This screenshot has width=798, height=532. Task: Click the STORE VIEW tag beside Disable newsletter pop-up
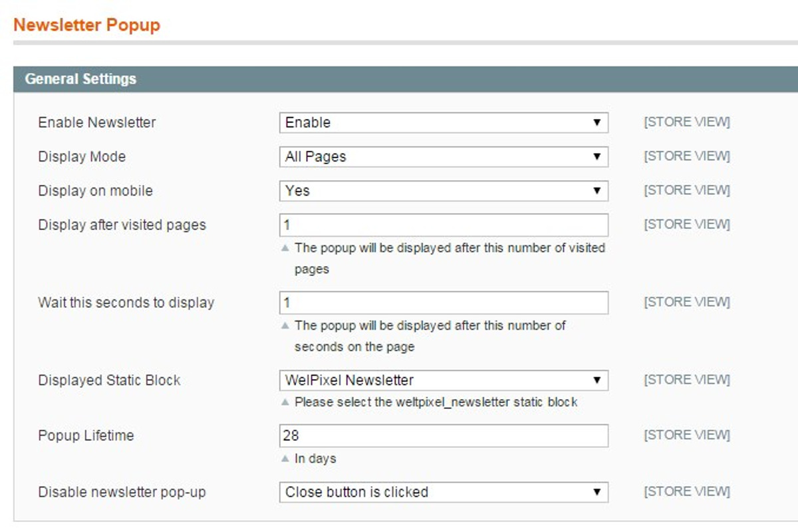click(x=687, y=491)
